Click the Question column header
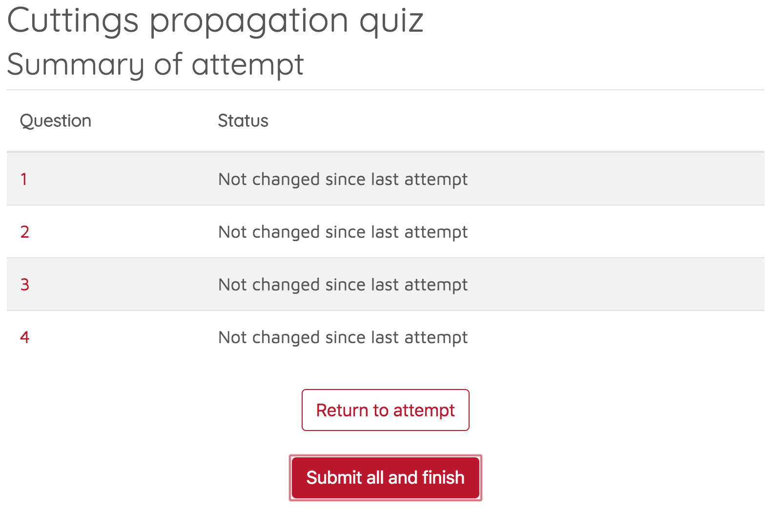780x532 pixels. (x=56, y=121)
